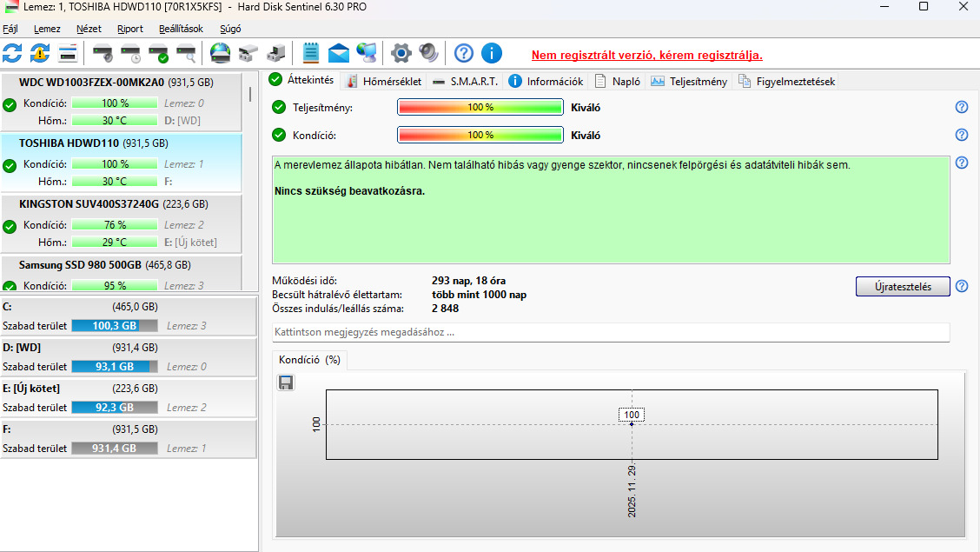Click disk icon with magnifying glass
This screenshot has width=980, height=552.
point(186,54)
